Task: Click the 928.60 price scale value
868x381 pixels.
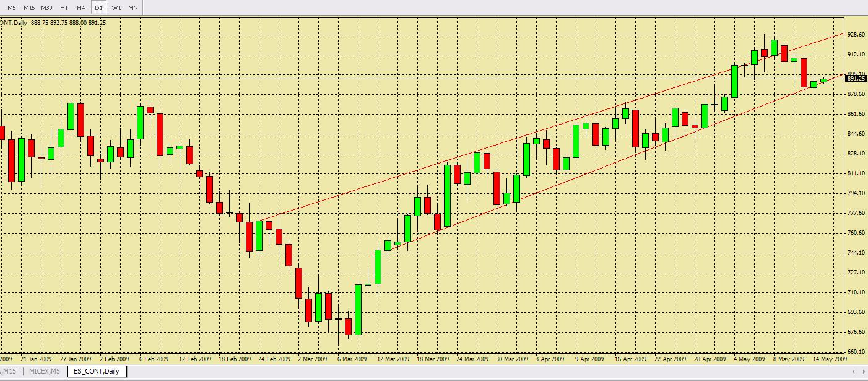Action: tap(857, 35)
